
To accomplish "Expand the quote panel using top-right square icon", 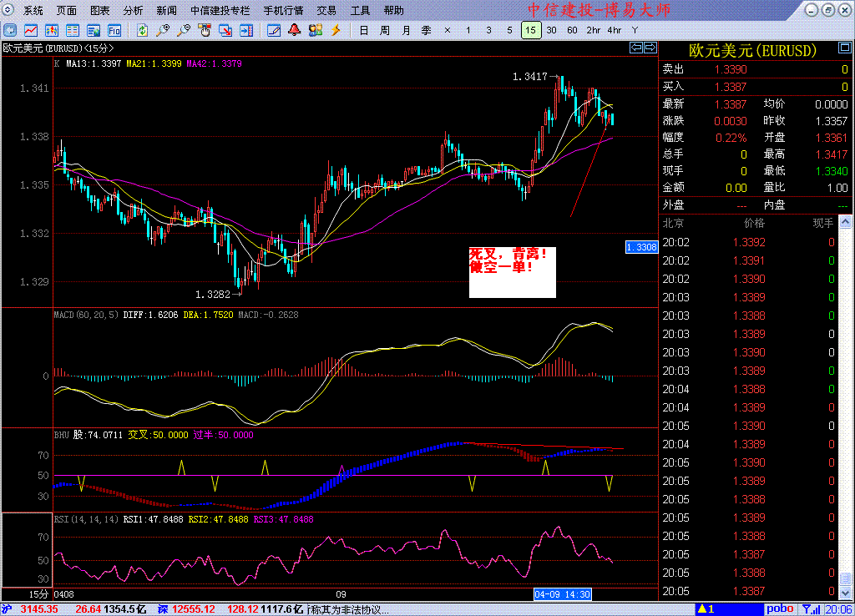I will 845,48.
